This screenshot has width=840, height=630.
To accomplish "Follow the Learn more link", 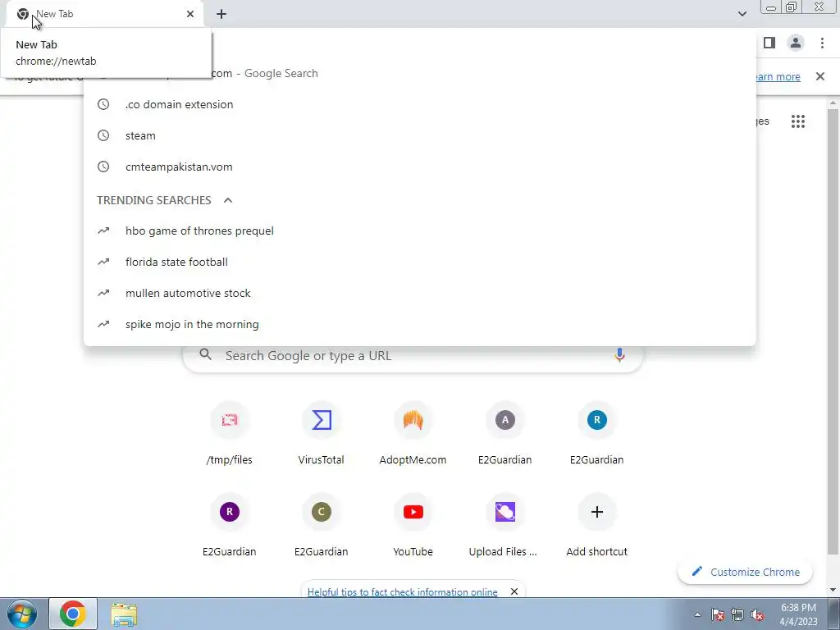I will (x=778, y=76).
